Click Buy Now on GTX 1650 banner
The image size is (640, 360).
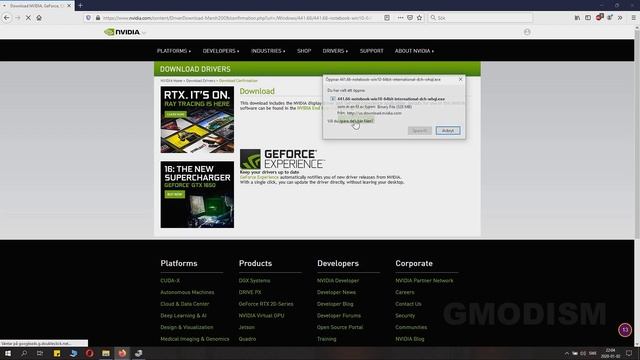(175, 194)
